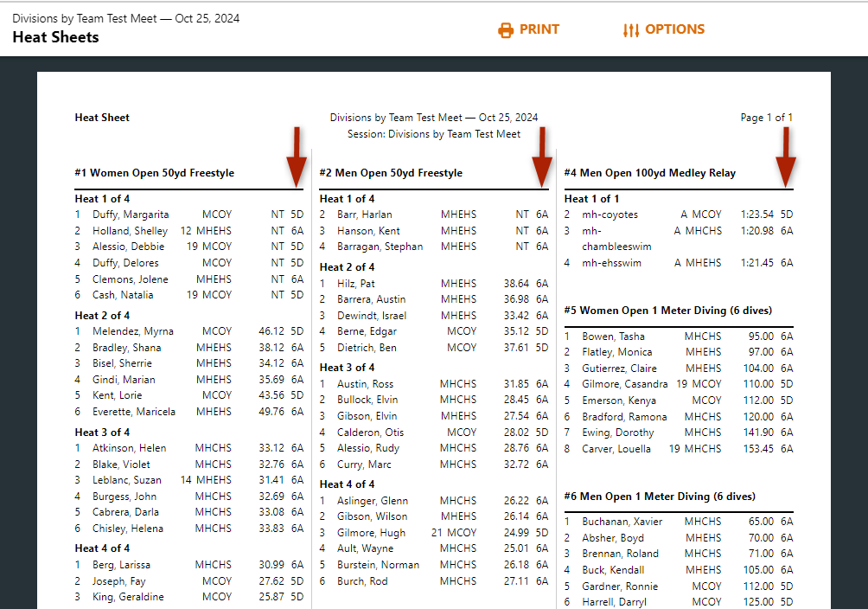Click diver name 'Brennan, Roland'
Viewport: 868px width, 609px height.
620,554
